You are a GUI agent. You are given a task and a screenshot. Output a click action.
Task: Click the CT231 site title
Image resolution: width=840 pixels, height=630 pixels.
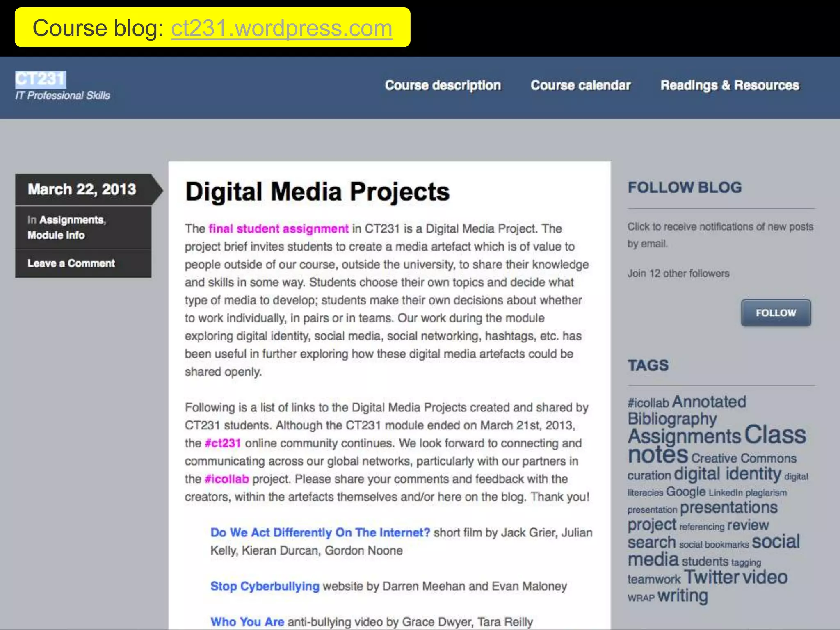pos(40,79)
